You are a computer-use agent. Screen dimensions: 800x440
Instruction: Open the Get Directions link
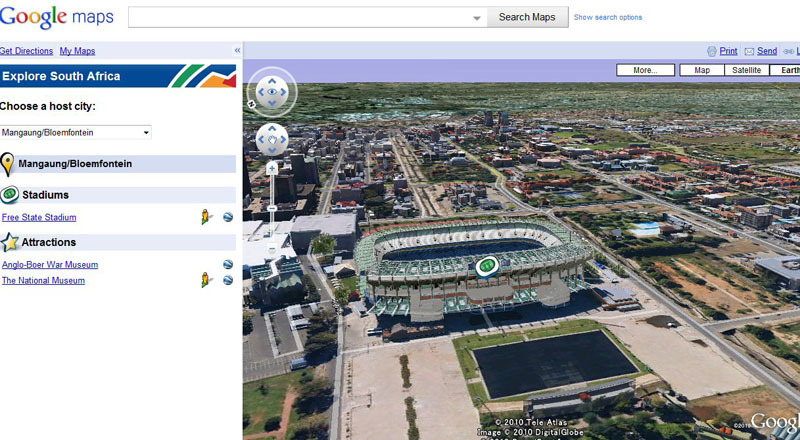click(27, 51)
